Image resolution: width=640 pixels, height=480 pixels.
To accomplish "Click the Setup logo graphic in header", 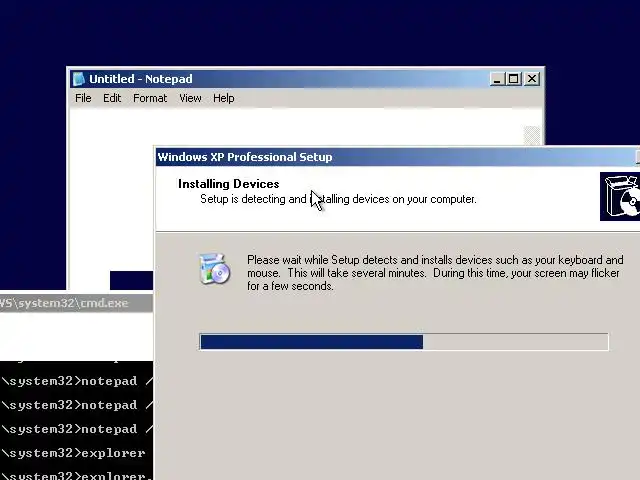I will [620, 196].
